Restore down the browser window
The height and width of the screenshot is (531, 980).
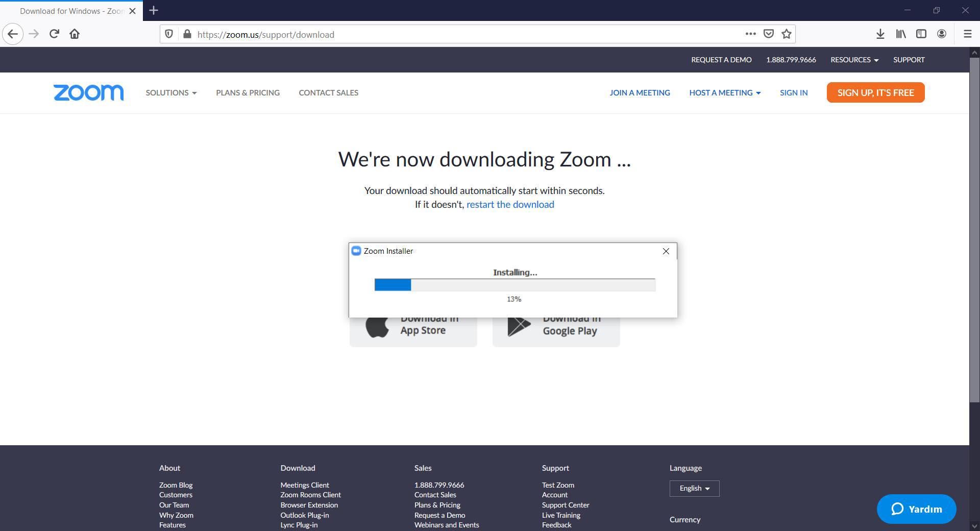tap(936, 10)
